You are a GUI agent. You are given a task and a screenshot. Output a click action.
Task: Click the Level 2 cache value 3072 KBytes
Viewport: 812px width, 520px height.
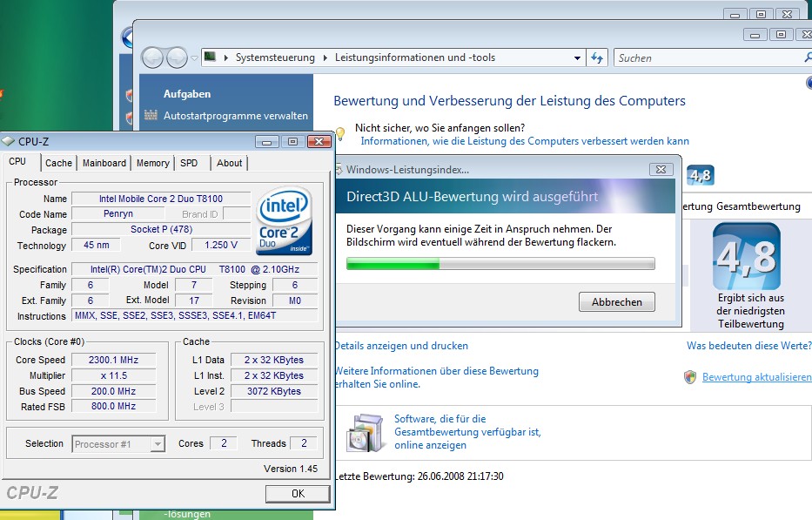274,391
